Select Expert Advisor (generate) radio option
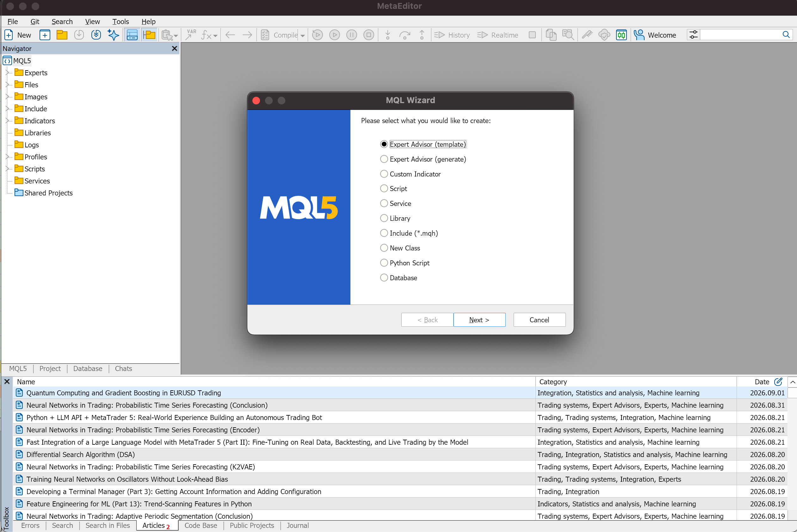Screen dimensions: 797x532 pyautogui.click(x=384, y=159)
